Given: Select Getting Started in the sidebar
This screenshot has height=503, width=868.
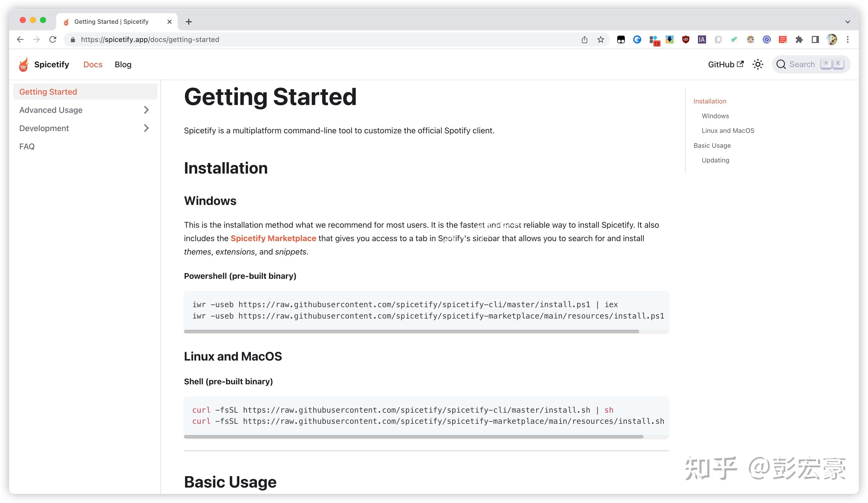Looking at the screenshot, I should point(85,92).
